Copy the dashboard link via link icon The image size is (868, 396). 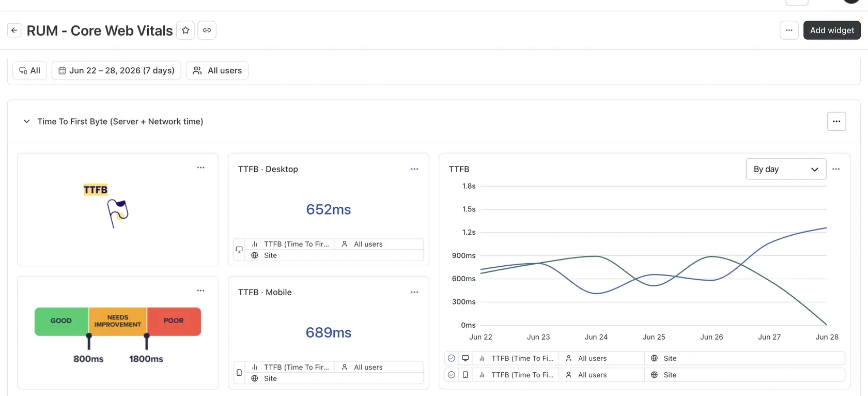coord(207,31)
